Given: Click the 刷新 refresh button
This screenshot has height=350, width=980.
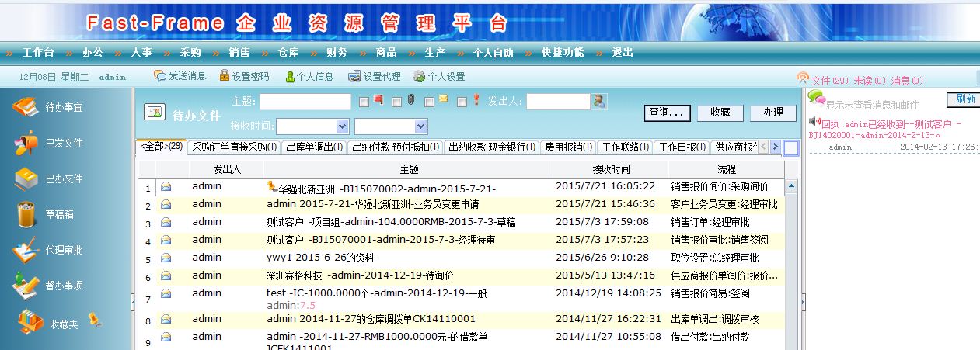Looking at the screenshot, I should (x=962, y=99).
